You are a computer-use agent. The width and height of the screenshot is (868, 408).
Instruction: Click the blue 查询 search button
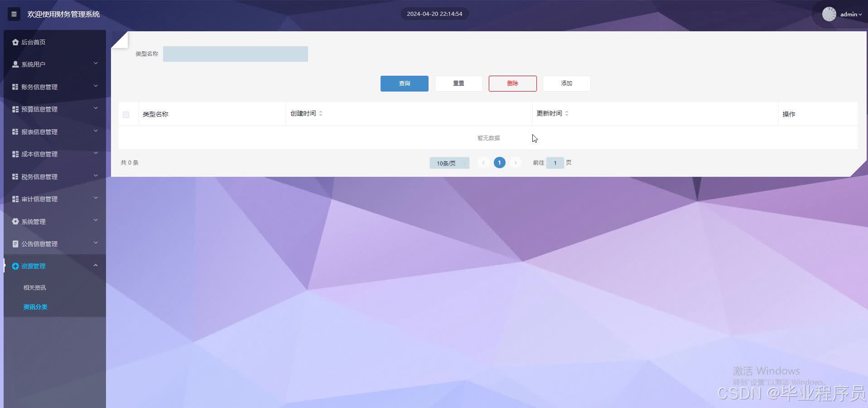(x=404, y=83)
